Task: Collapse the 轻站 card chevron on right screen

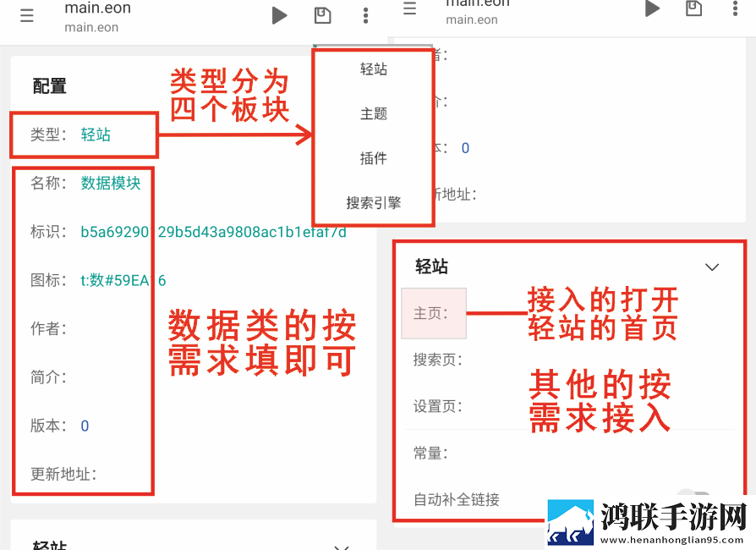Action: point(712,267)
